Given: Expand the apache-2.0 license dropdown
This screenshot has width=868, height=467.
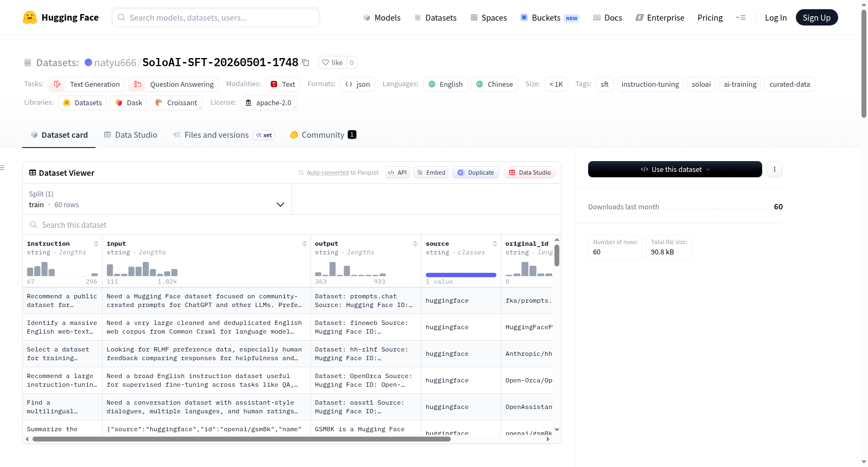Looking at the screenshot, I should click(x=268, y=103).
